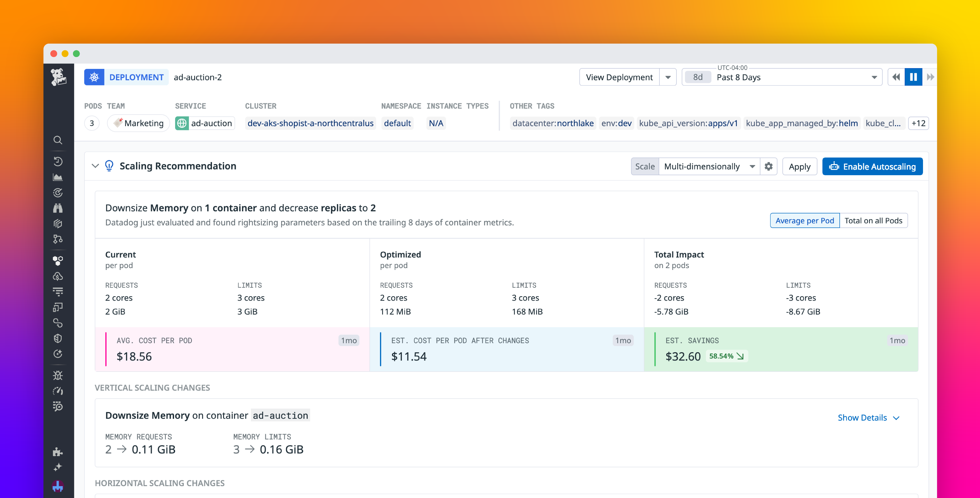Switch to Total on all Pods view
This screenshot has width=980, height=498.
[x=873, y=220]
